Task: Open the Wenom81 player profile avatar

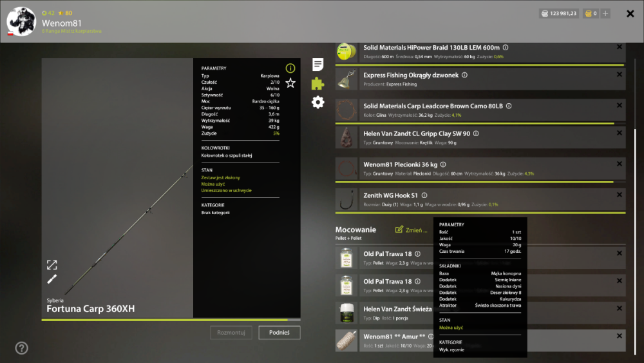Action: click(21, 21)
